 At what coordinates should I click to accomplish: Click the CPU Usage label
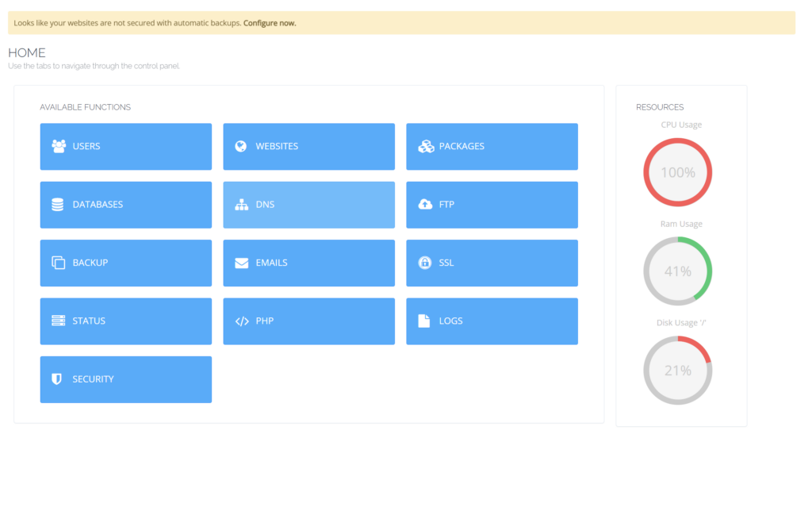click(681, 125)
